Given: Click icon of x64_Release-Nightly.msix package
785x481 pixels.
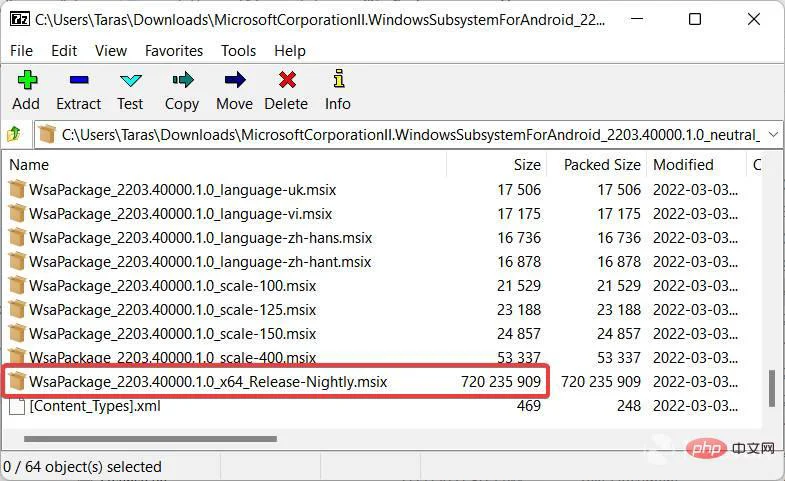Looking at the screenshot, I should coord(17,382).
